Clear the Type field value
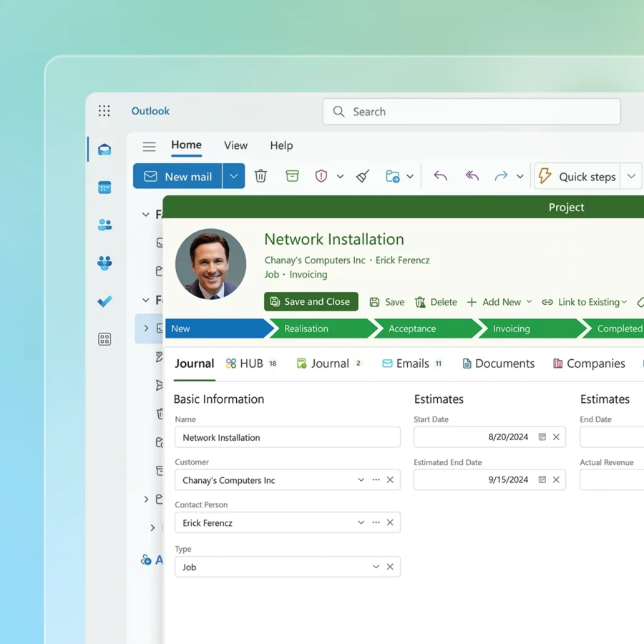644x644 pixels. tap(390, 567)
